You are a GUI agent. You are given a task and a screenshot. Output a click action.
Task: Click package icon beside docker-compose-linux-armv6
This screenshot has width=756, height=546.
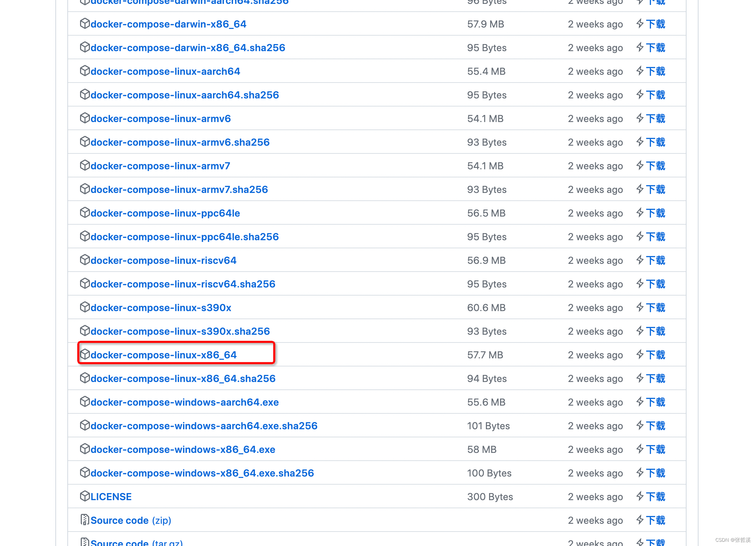tap(85, 118)
